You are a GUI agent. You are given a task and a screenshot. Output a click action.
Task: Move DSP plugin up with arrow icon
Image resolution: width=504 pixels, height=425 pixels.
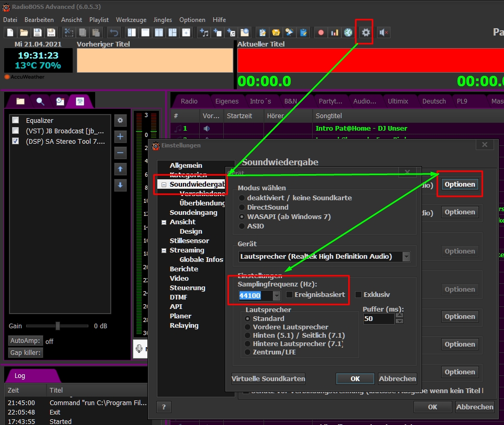pyautogui.click(x=120, y=169)
